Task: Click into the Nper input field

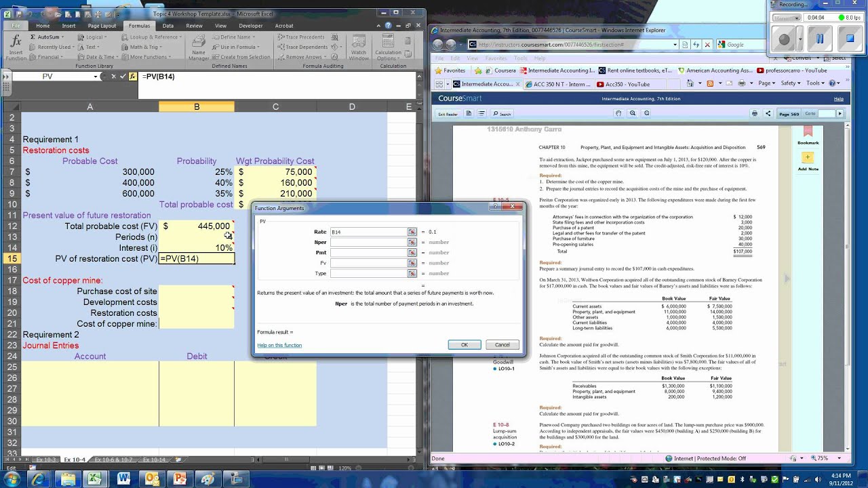Action: click(x=368, y=242)
